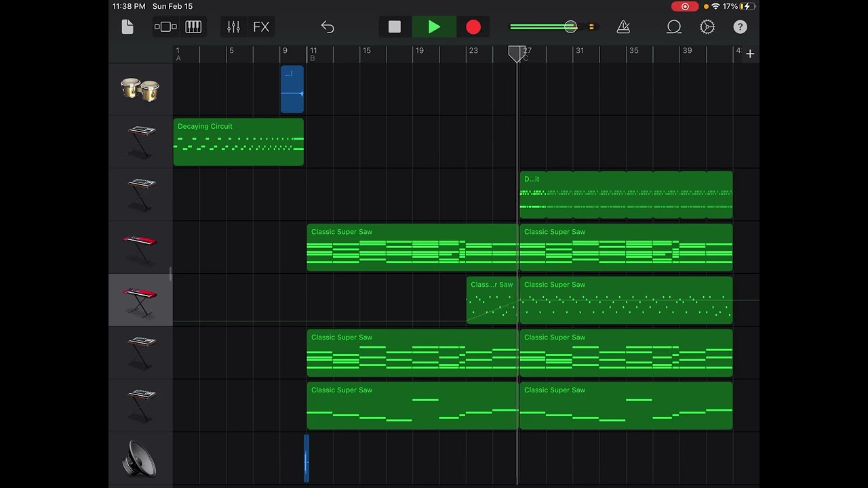Image resolution: width=868 pixels, height=488 pixels.
Task: Select the highlighted red keyboard track header
Action: coord(140,301)
